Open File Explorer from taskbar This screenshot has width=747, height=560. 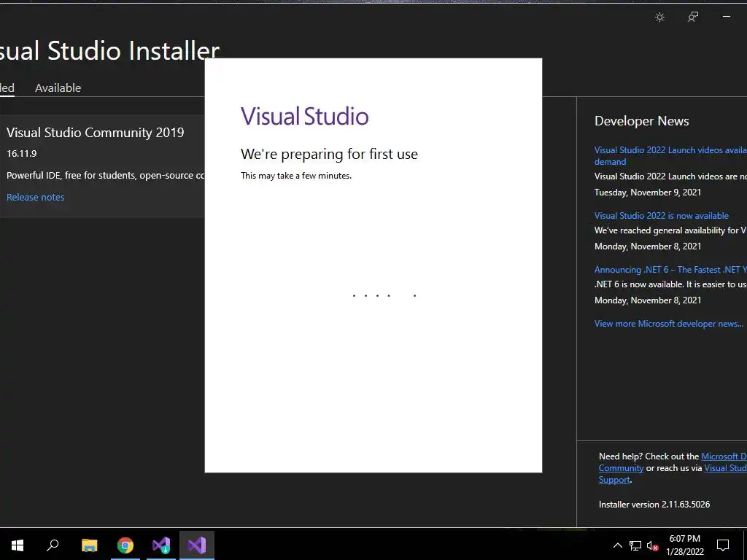(89, 545)
